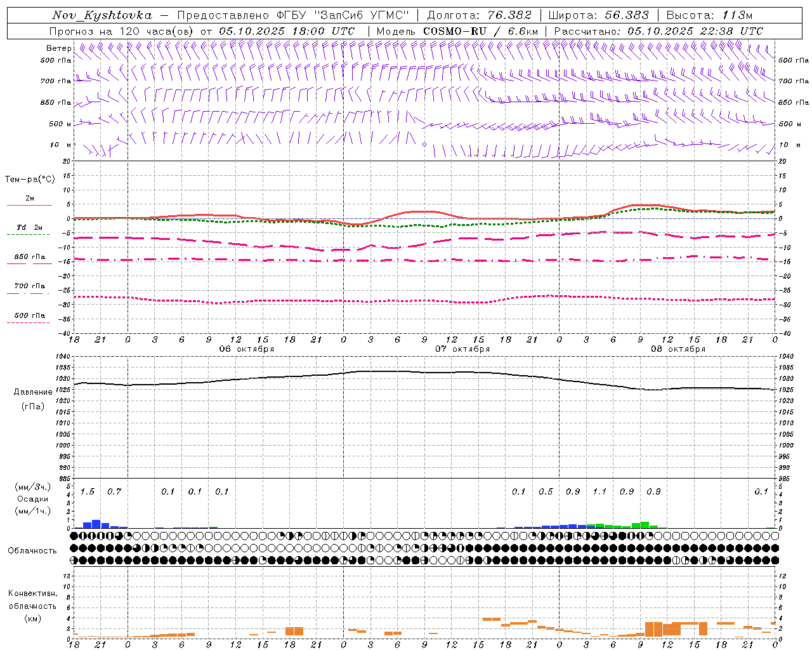
Task: Click the 07 октября date label
Action: pyautogui.click(x=462, y=349)
